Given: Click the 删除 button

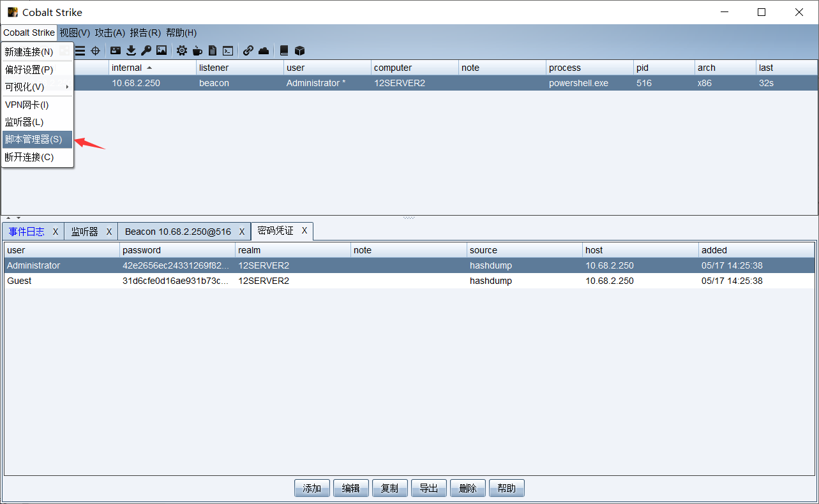Looking at the screenshot, I should [468, 488].
